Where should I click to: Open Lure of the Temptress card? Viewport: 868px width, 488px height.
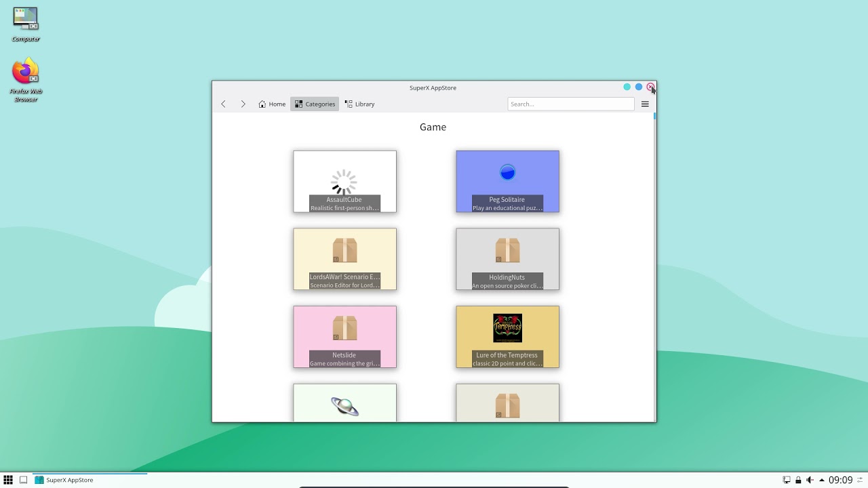(x=507, y=337)
